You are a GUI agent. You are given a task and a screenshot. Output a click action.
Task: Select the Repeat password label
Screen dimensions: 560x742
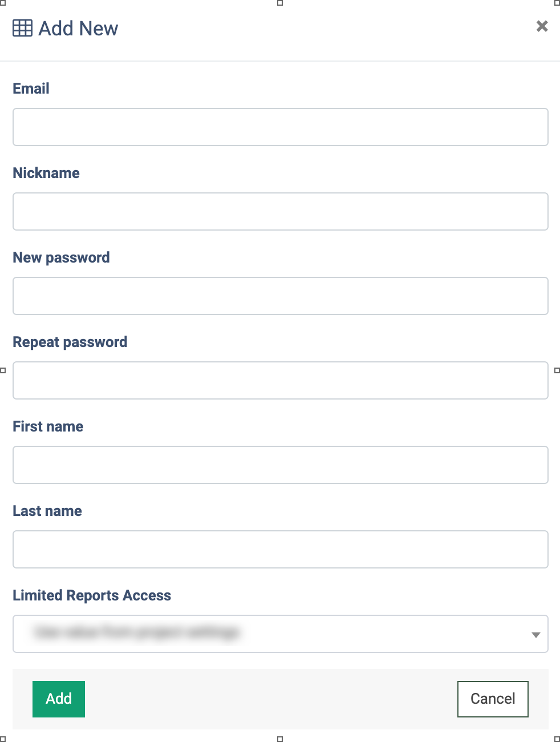coord(70,342)
